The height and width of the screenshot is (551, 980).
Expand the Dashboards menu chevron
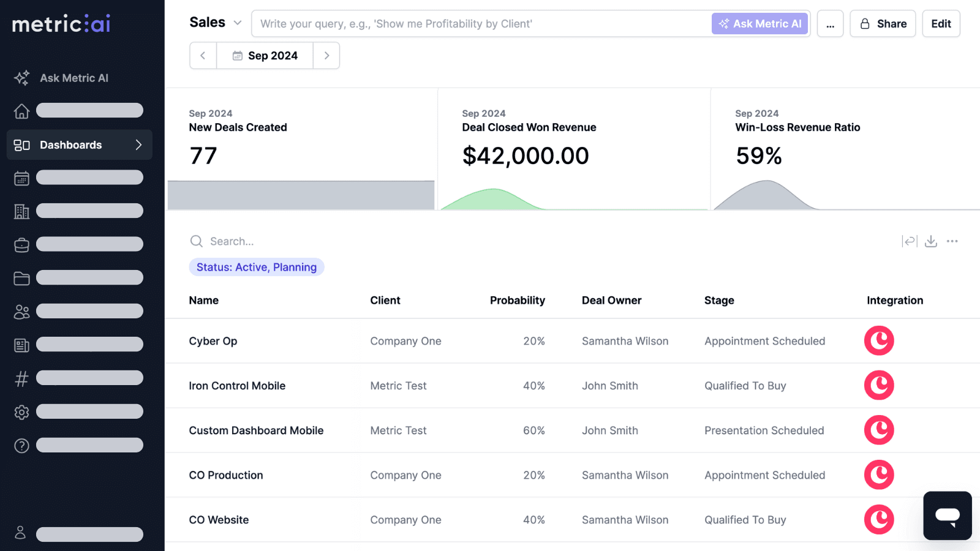pos(138,145)
